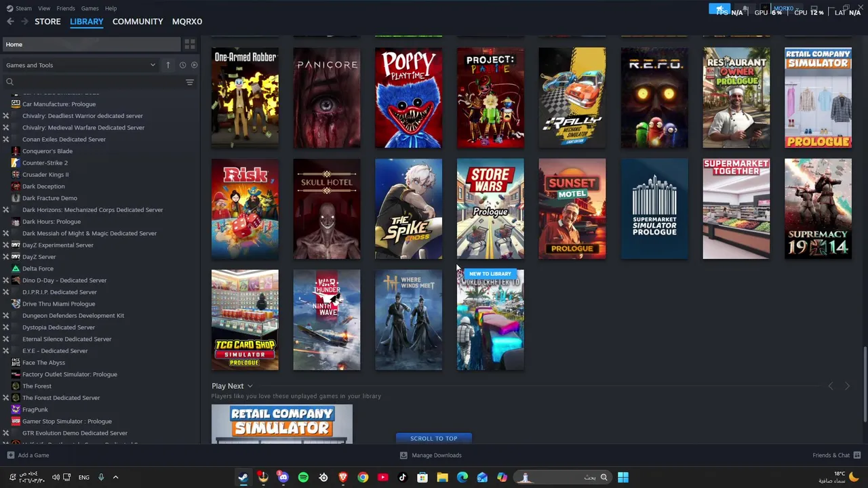
Task: Open the View menu
Action: pyautogui.click(x=44, y=8)
